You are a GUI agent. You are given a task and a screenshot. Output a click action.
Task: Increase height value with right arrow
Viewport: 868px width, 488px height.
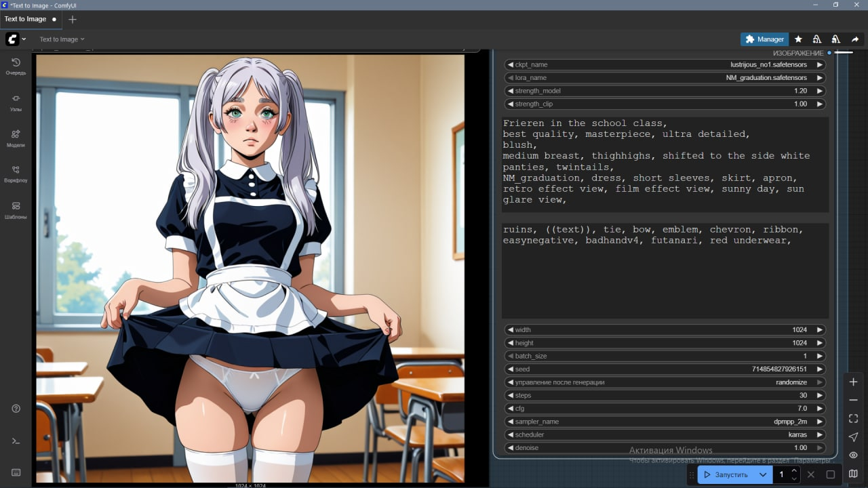pyautogui.click(x=819, y=343)
